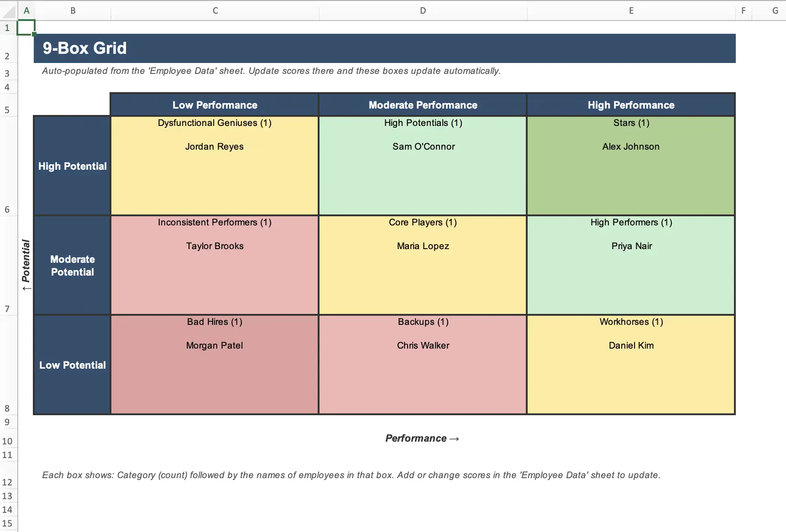Image resolution: width=786 pixels, height=532 pixels.
Task: Click the name Priya Nair
Action: (632, 246)
